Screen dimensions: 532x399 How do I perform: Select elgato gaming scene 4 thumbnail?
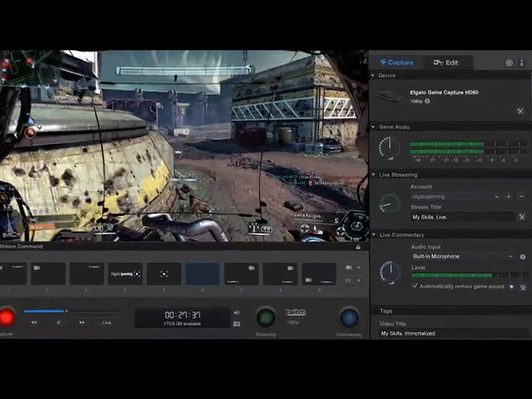pyautogui.click(x=126, y=273)
